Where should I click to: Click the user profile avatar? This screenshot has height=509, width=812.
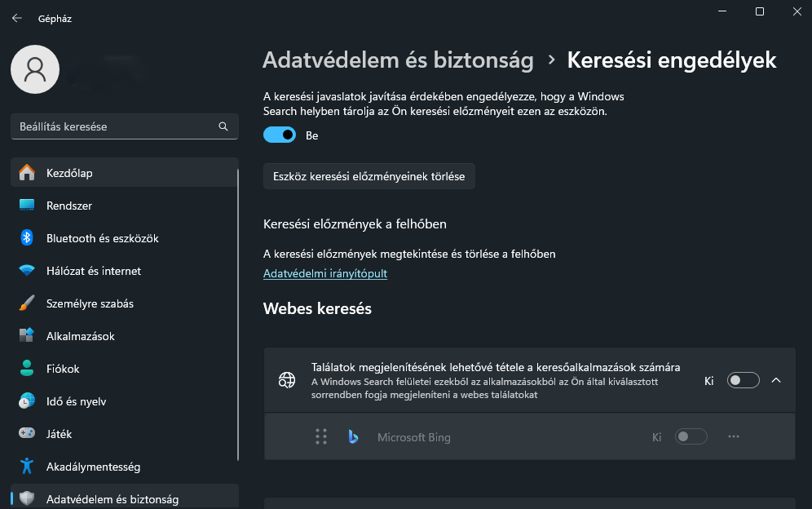35,69
